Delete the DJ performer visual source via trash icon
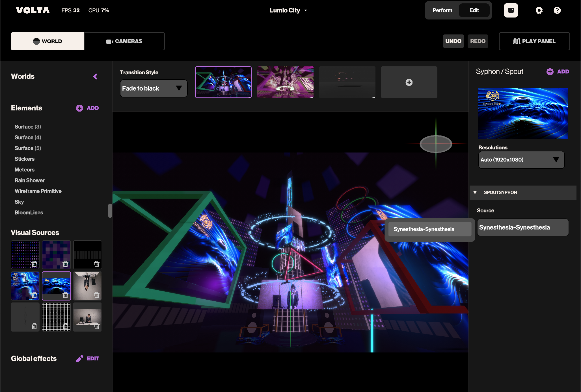Image resolution: width=581 pixels, height=392 pixels. [96, 326]
